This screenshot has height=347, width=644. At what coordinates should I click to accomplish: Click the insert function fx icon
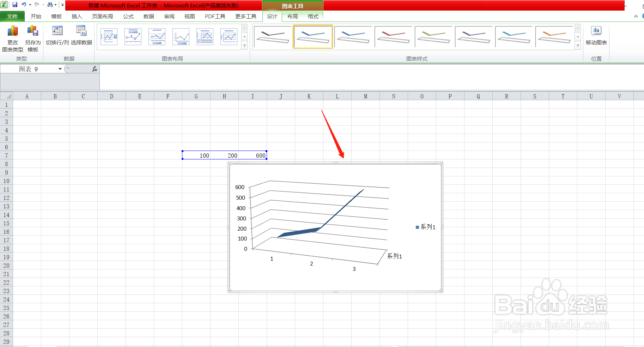(95, 69)
